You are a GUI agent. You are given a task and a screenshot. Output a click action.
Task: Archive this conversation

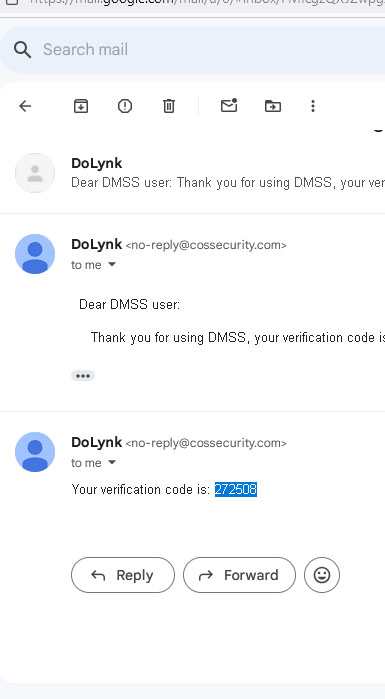[x=81, y=106]
